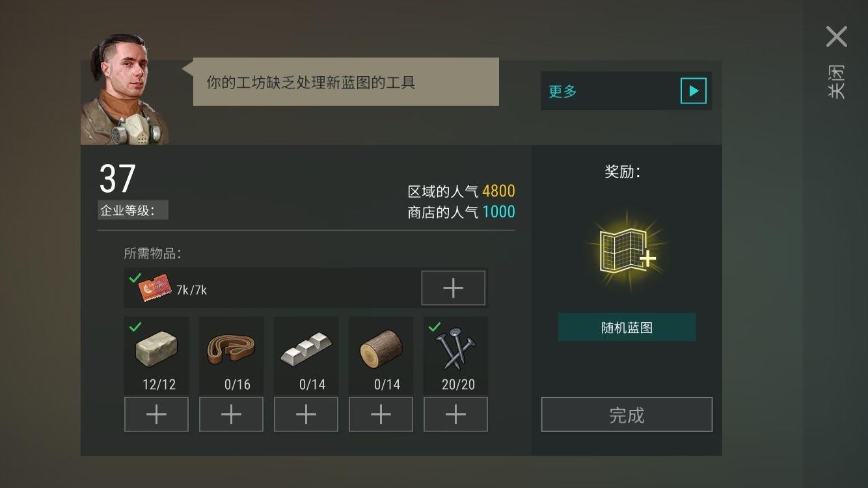The width and height of the screenshot is (868, 488).
Task: Click the glowing random blueprint reward icon
Action: pyautogui.click(x=626, y=251)
